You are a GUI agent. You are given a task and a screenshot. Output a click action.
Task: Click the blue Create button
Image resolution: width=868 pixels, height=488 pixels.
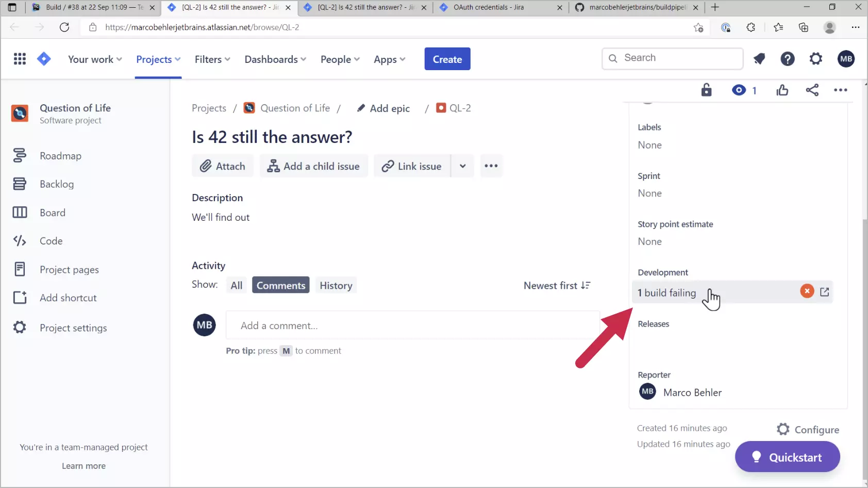(x=447, y=59)
